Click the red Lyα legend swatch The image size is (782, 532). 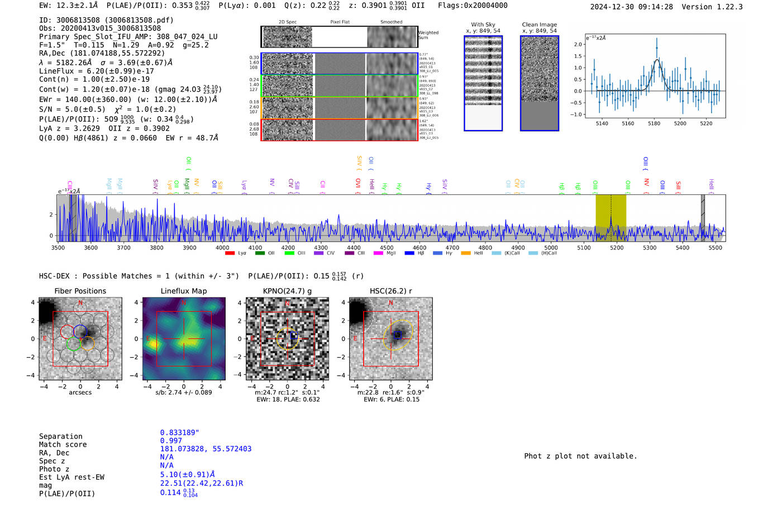coord(230,253)
